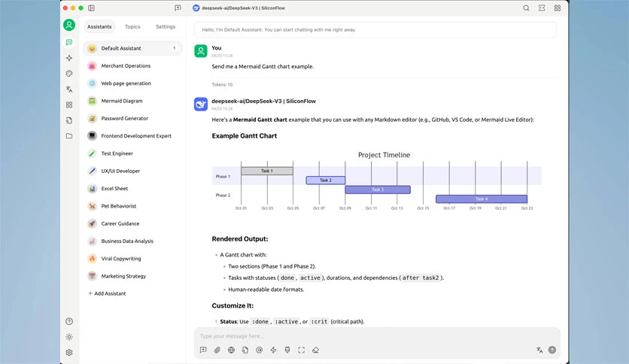Open the translate icon in left sidebar
The width and height of the screenshot is (629, 364).
(x=69, y=89)
